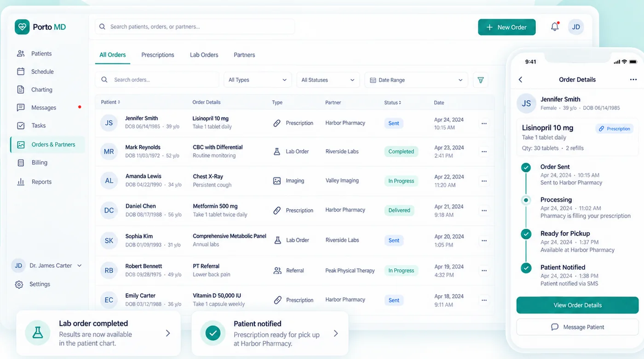Open the notifications bell icon

[x=555, y=27]
